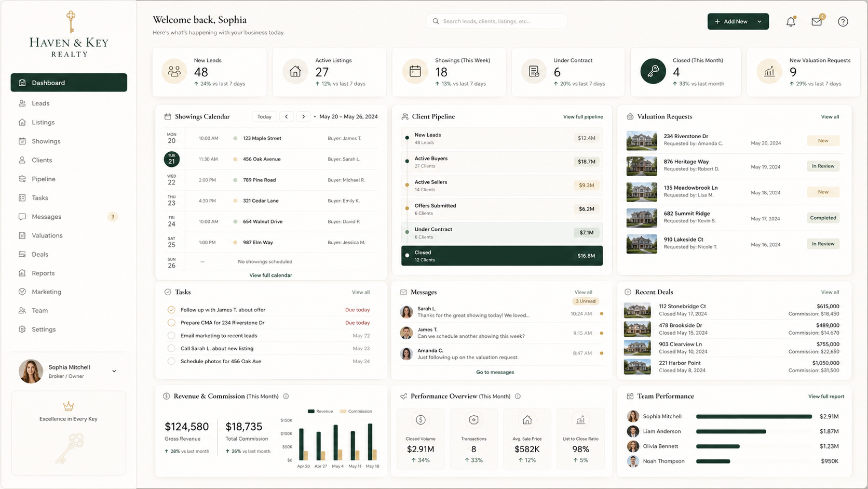Screen dimensions: 868x489
Task: Click the Messages panel envelope icon
Action: pyautogui.click(x=403, y=292)
